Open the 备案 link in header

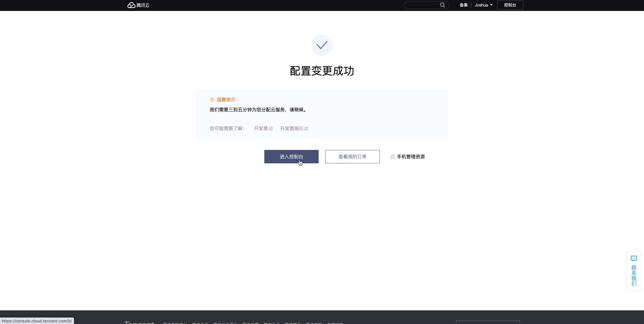[x=463, y=5]
